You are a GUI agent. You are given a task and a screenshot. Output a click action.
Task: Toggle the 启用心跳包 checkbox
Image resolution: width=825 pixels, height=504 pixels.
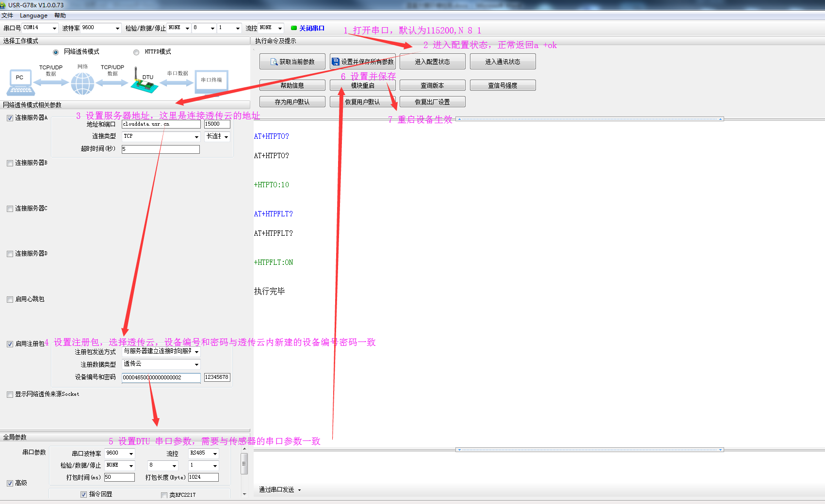[x=10, y=300]
